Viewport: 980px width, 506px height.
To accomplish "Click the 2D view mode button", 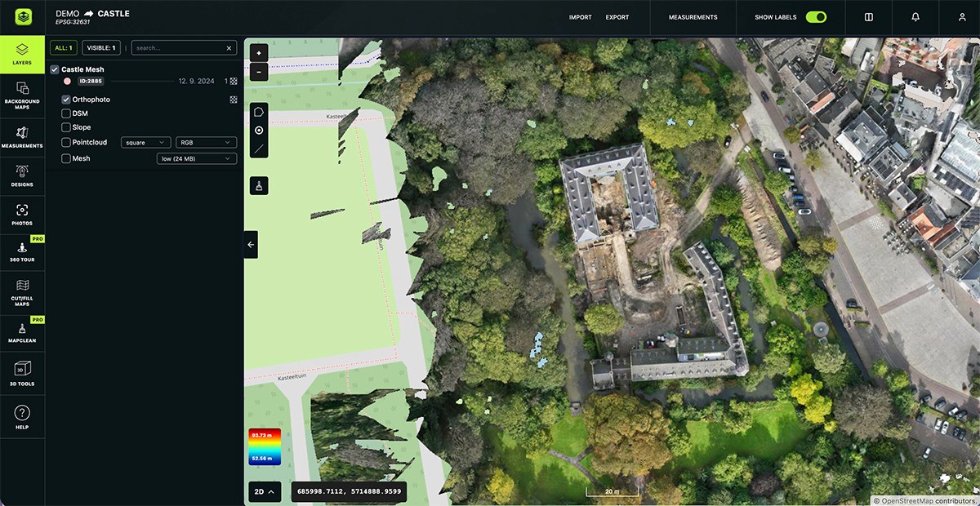I will click(264, 491).
